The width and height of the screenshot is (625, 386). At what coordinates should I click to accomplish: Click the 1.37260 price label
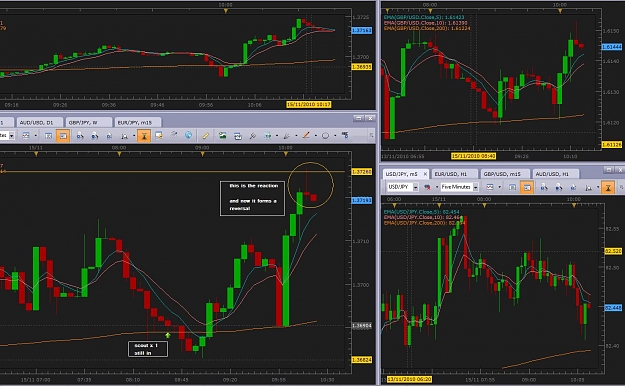tap(362, 171)
